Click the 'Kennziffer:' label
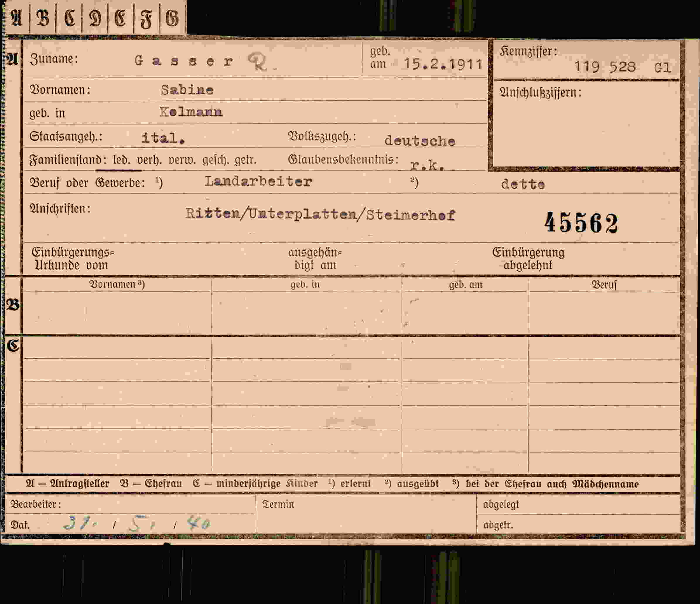The image size is (700, 604). click(528, 51)
